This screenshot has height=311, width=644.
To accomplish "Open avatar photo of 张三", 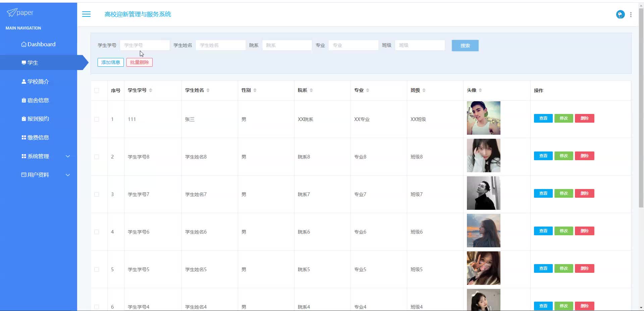I will point(484,118).
